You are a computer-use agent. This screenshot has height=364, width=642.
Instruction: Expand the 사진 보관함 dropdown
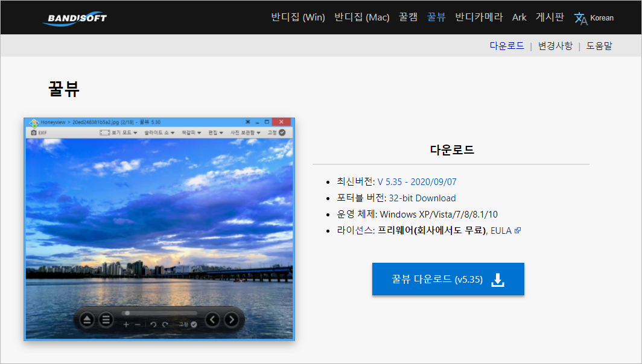tap(245, 133)
